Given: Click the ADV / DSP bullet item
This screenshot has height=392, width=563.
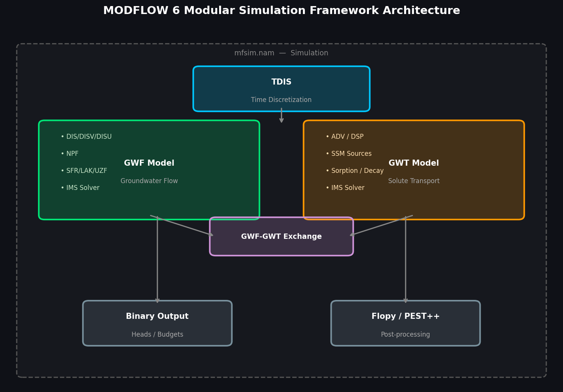Looking at the screenshot, I should (x=345, y=137).
